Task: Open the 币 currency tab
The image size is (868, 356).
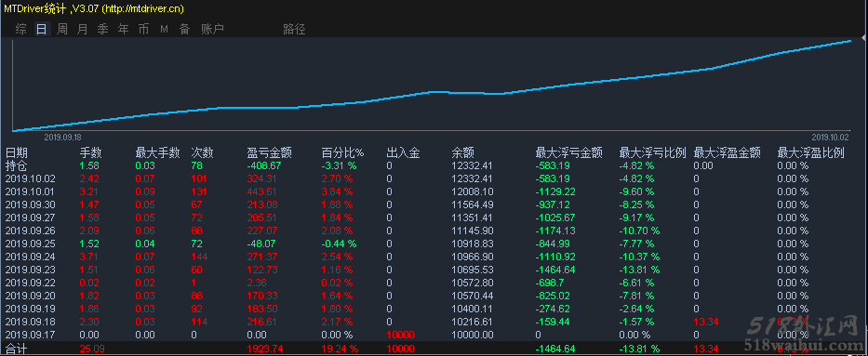Action: tap(144, 30)
